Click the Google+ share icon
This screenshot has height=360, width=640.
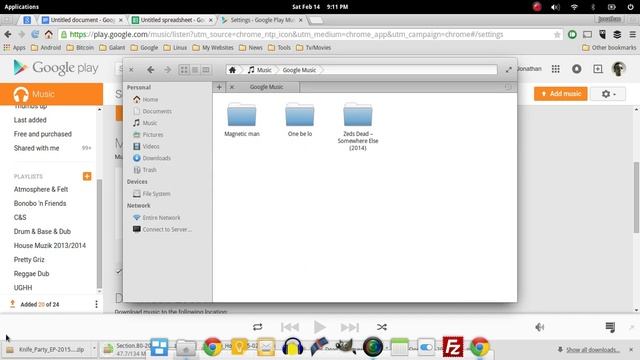click(598, 69)
